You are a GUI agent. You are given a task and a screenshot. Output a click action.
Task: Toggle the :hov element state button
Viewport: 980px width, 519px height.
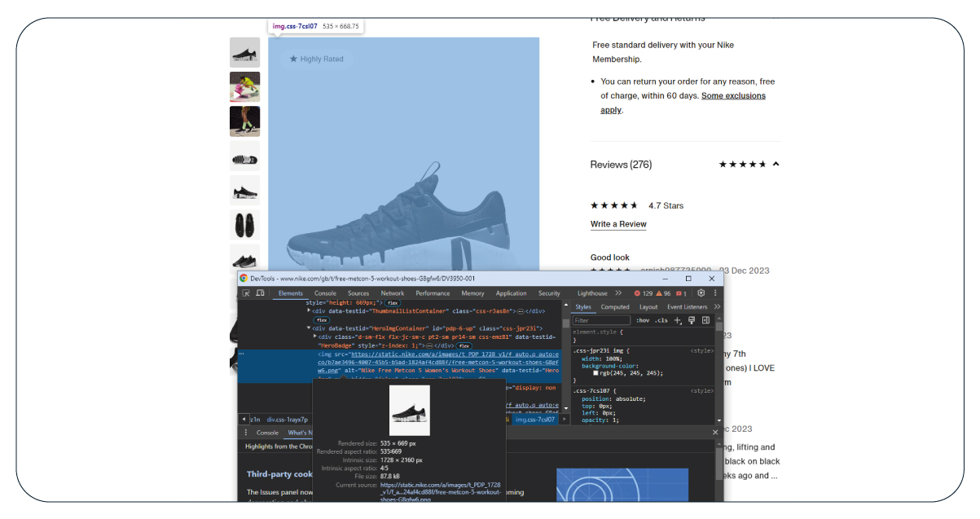(x=642, y=320)
